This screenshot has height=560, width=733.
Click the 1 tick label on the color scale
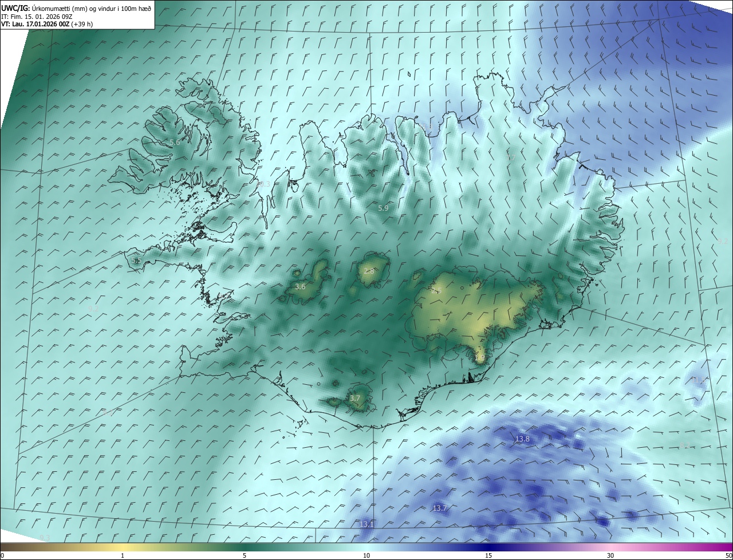pos(123,555)
